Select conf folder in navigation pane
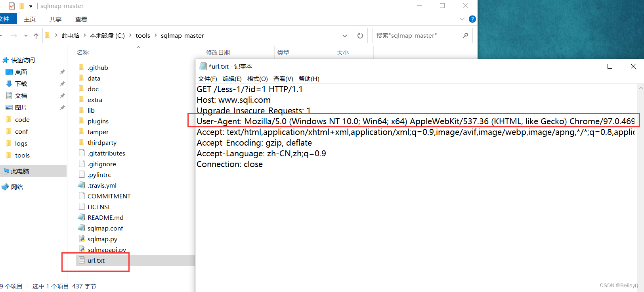644x292 pixels. [21, 131]
